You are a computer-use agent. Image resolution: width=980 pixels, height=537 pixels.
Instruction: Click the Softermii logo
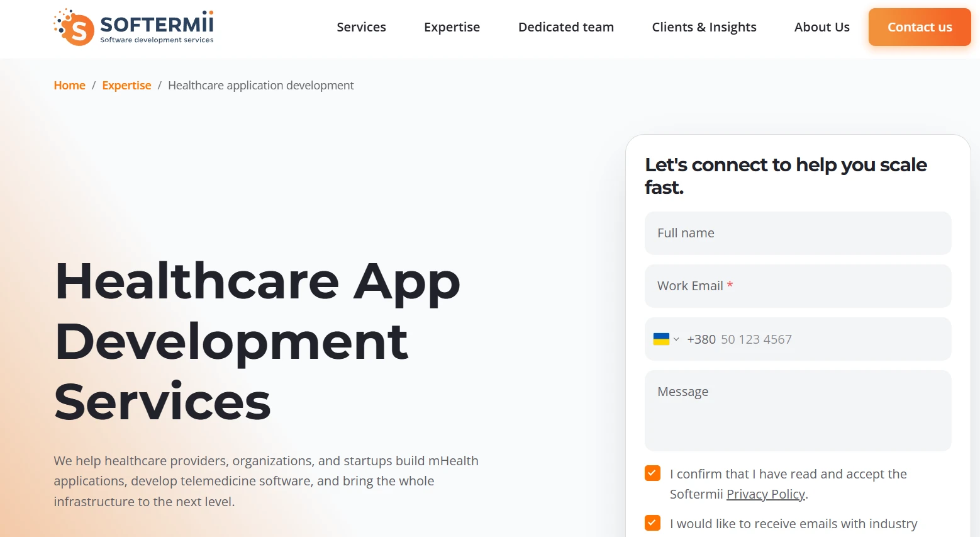click(134, 27)
